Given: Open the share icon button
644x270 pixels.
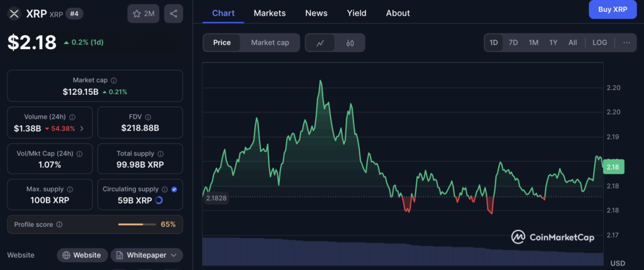Looking at the screenshot, I should click(174, 14).
